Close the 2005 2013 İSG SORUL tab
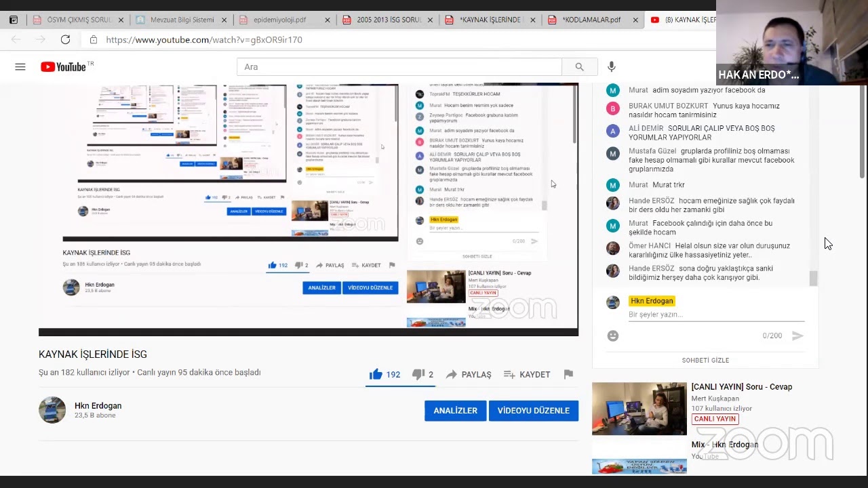This screenshot has height=488, width=868. (x=430, y=20)
